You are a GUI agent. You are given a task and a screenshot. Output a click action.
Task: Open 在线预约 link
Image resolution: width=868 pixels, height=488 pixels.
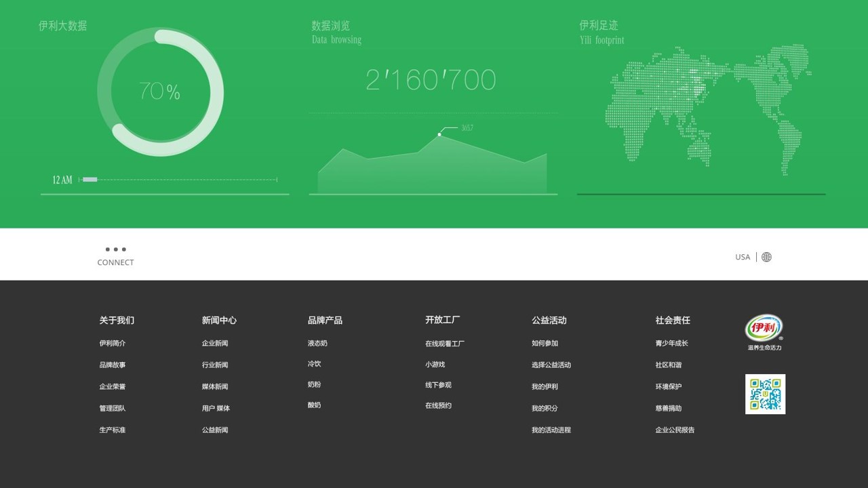438,405
